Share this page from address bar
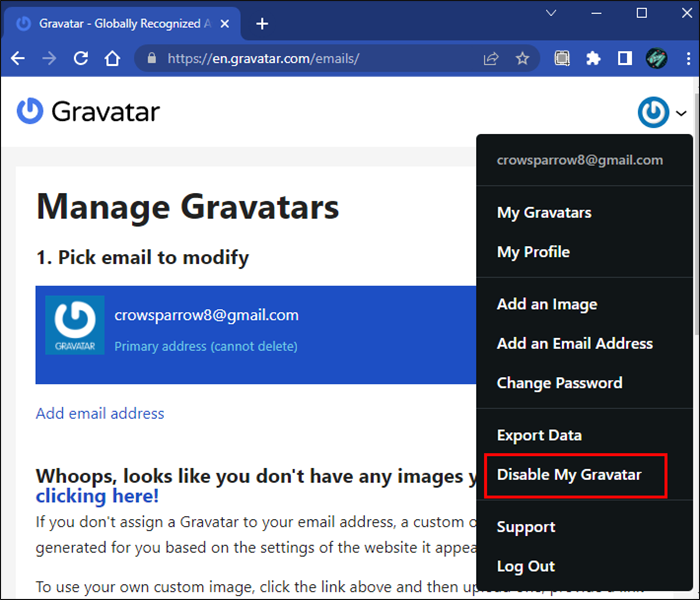 click(491, 58)
